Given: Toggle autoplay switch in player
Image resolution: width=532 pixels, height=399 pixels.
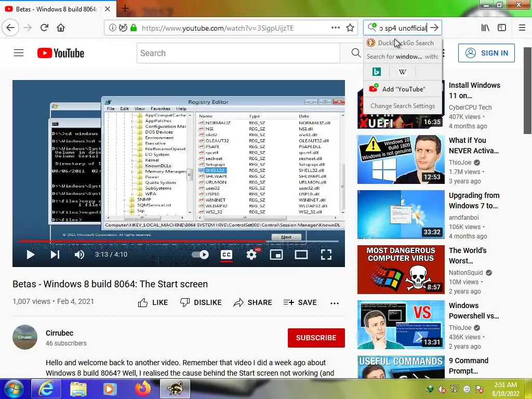Looking at the screenshot, I should [200, 255].
